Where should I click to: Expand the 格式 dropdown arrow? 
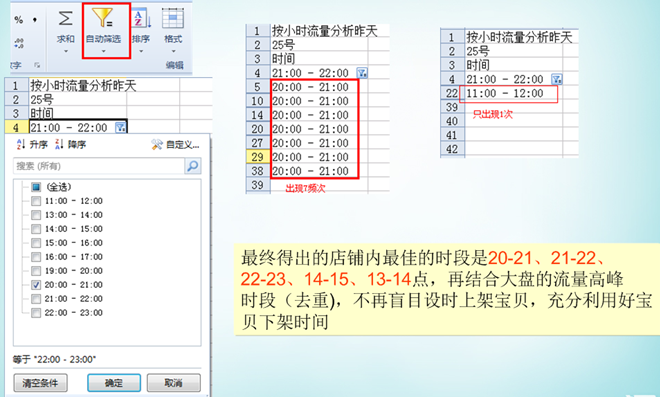173,51
